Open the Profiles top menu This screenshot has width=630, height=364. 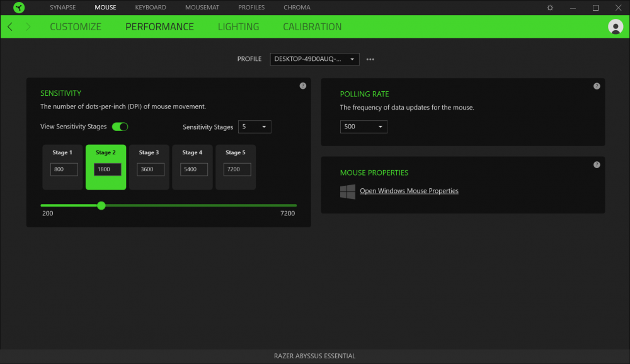click(251, 7)
